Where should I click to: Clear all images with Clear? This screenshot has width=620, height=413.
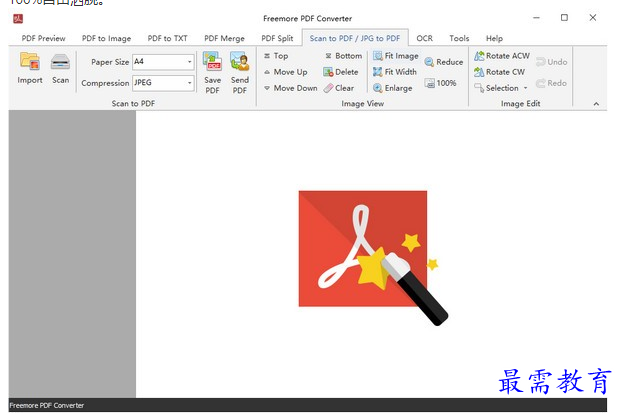point(339,88)
